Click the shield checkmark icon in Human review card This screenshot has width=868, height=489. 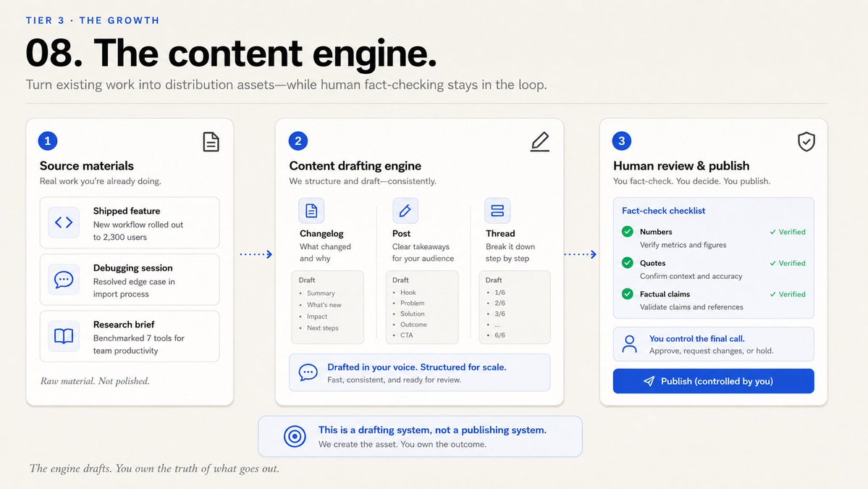pyautogui.click(x=806, y=142)
